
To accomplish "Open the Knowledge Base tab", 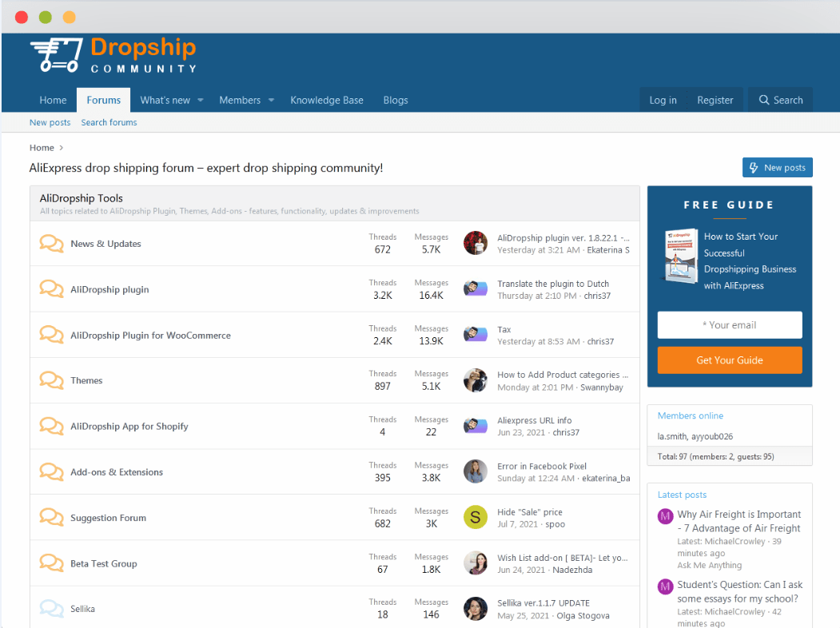I will click(327, 100).
